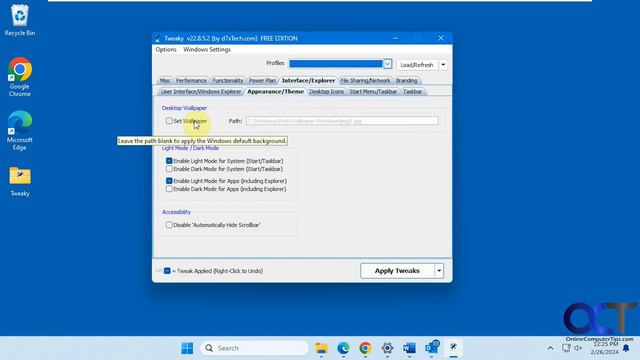Image resolution: width=640 pixels, height=360 pixels.
Task: Select the Tweaky app taskbar icon
Action: [453, 347]
